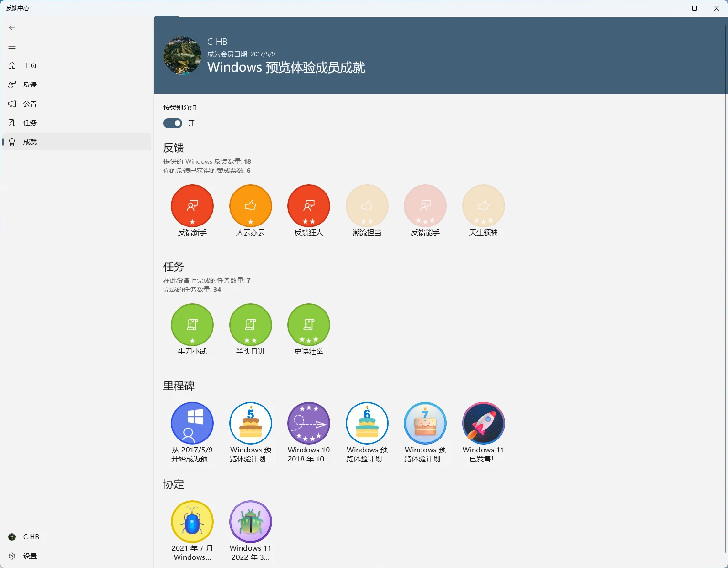Select the 史诗壮举 three-star badge
728x568 pixels.
pos(309,325)
